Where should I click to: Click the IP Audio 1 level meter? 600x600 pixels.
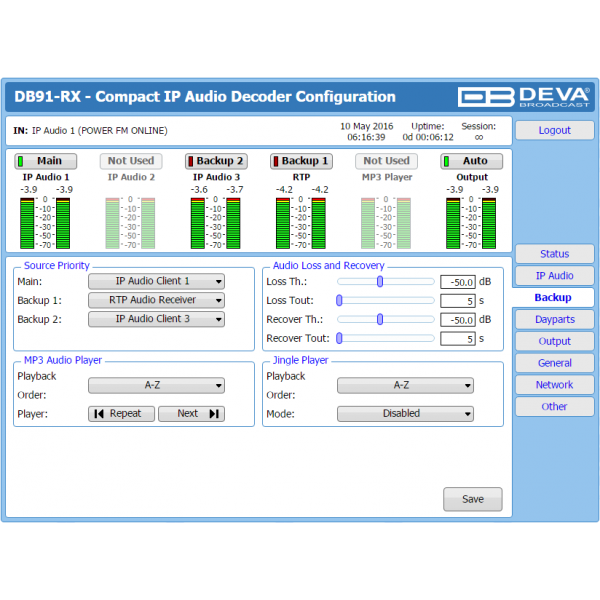(x=45, y=223)
